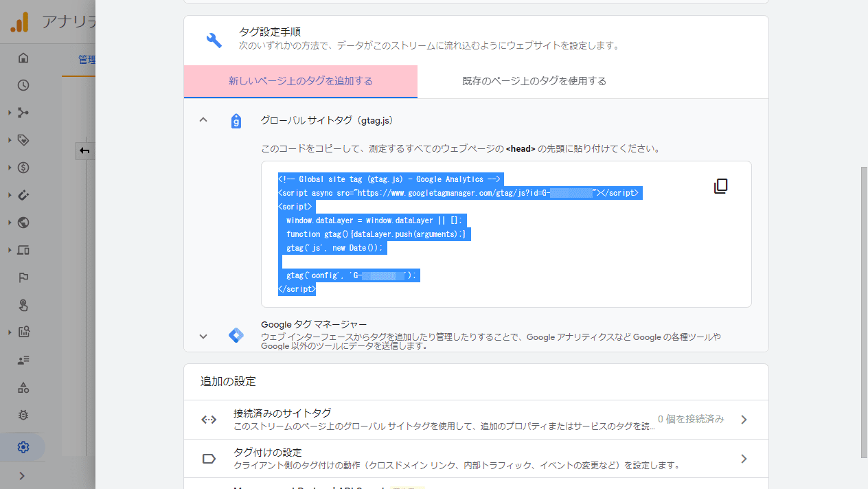Expand the Google タグ マネージャー section
Image resolution: width=868 pixels, height=489 pixels.
203,336
